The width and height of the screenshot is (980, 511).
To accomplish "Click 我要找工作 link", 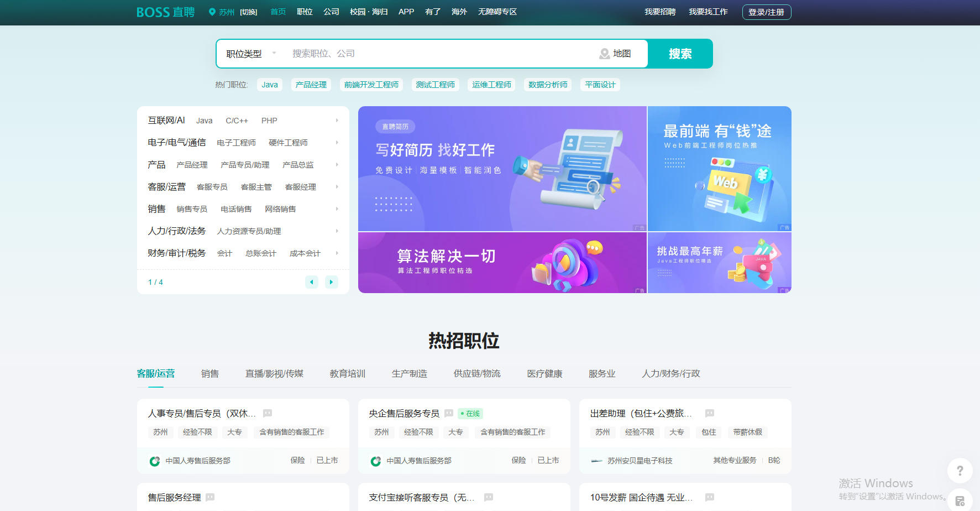I will [708, 12].
